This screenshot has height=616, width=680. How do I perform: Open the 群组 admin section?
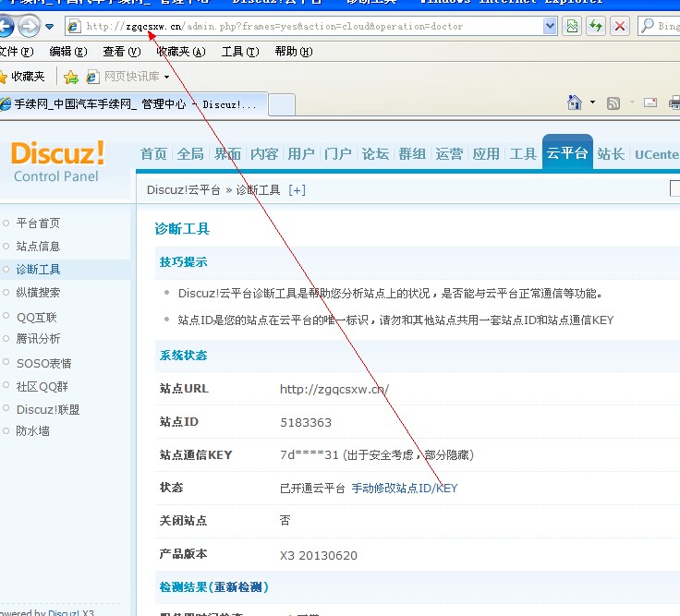tap(412, 154)
